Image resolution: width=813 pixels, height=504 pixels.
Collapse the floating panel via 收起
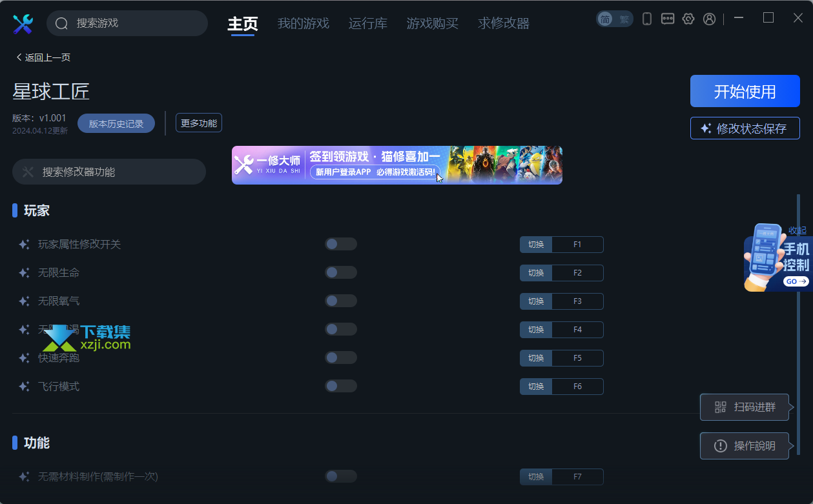tap(798, 230)
